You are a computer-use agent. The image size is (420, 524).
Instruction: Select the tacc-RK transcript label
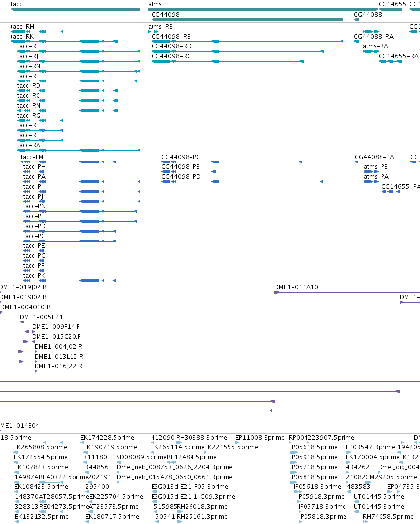click(22, 37)
